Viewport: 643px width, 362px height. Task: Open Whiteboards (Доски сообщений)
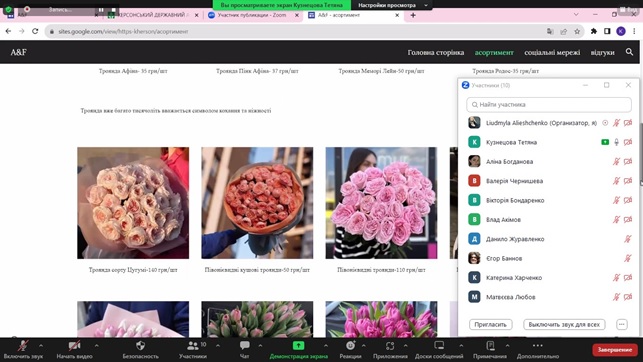click(x=439, y=350)
